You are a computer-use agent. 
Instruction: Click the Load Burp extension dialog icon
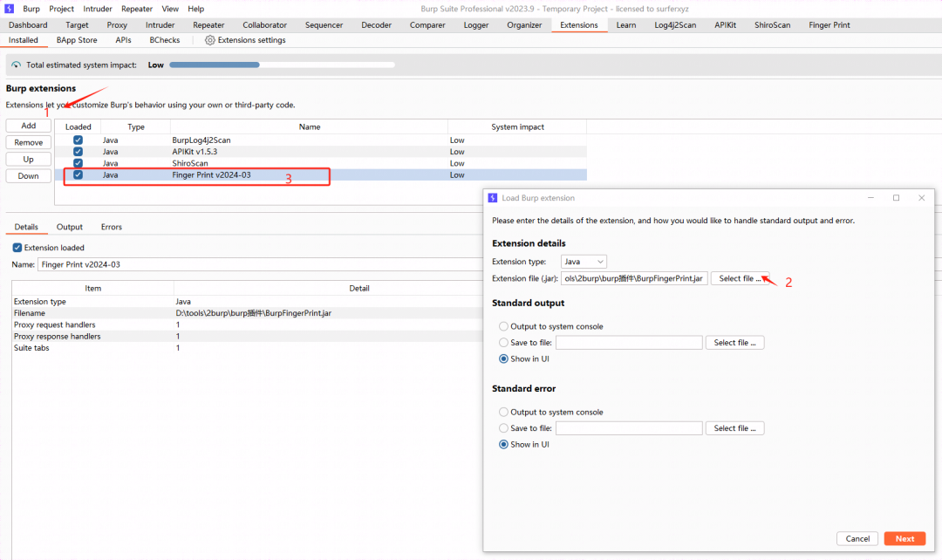493,198
